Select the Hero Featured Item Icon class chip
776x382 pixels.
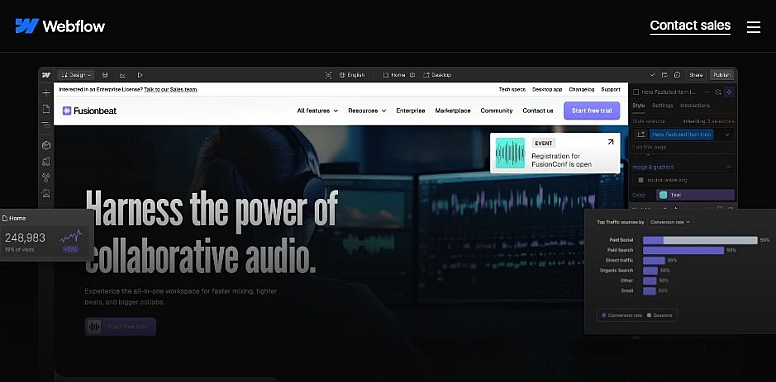[x=681, y=135]
